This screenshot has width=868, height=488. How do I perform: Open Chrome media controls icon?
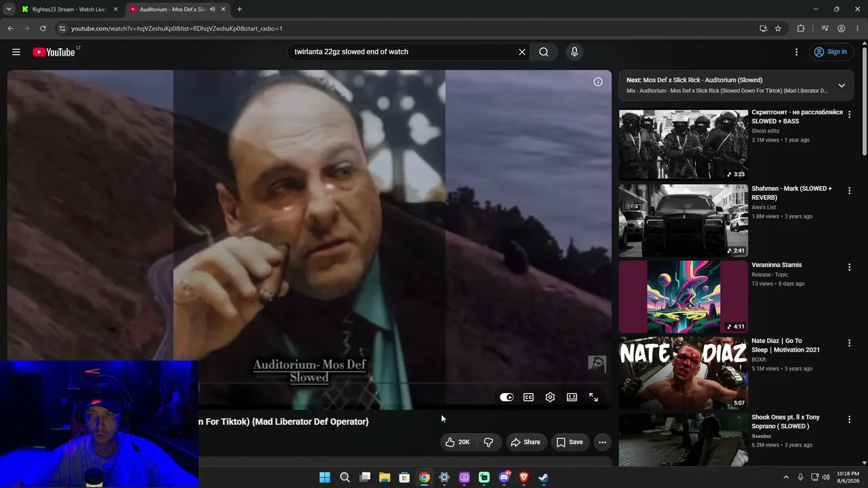825,28
